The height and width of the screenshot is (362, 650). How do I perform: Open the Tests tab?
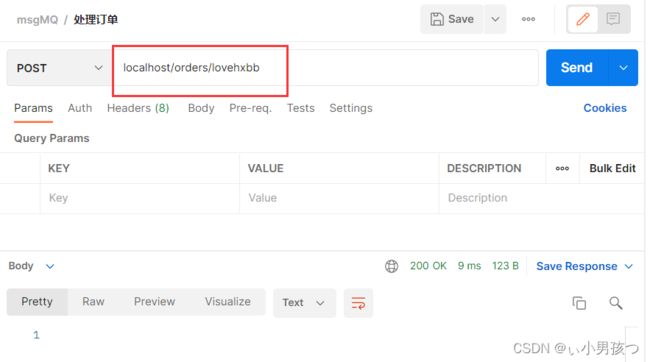coord(301,108)
